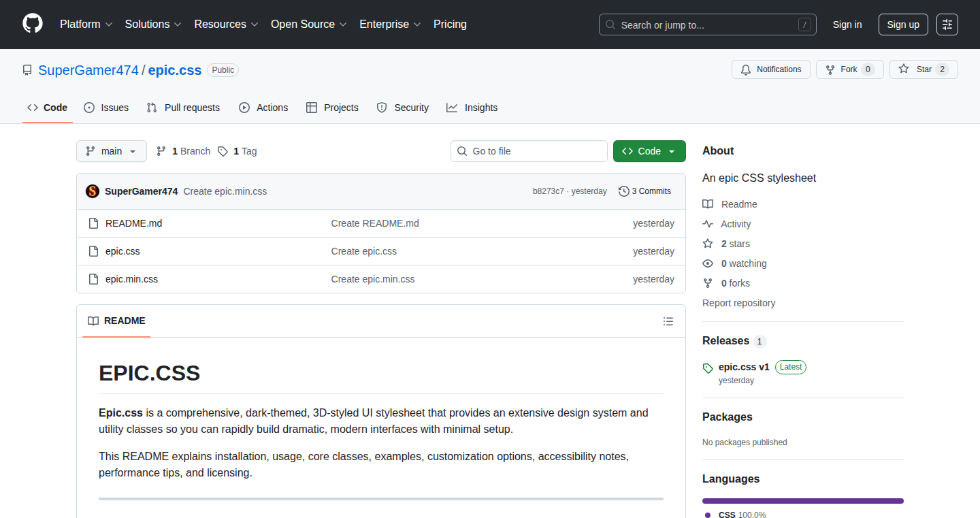
Task: Open commit hash b8273c7
Action: pos(548,191)
